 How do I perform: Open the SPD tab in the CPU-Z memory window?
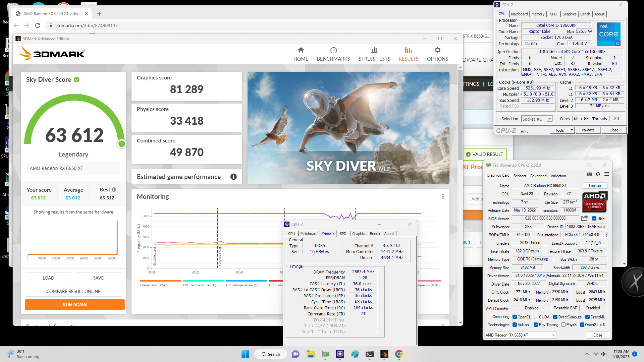(343, 234)
